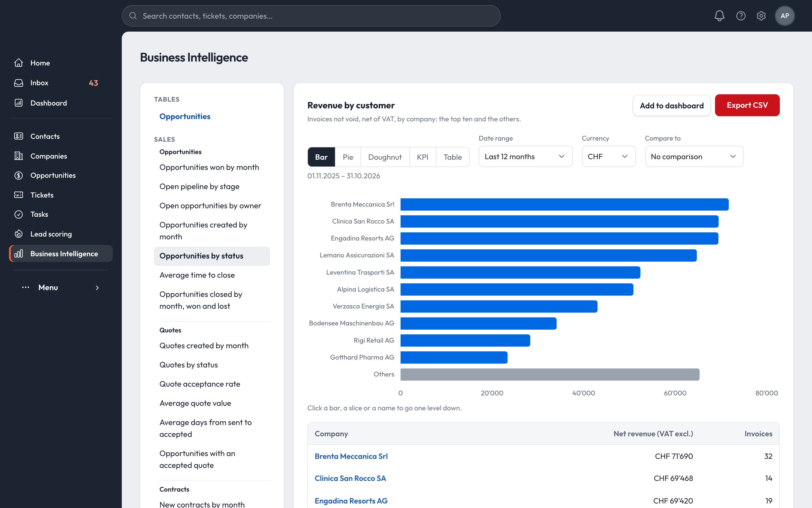Click the Lead scoring flame icon
Viewport: 812px width, 508px height.
[x=19, y=234]
